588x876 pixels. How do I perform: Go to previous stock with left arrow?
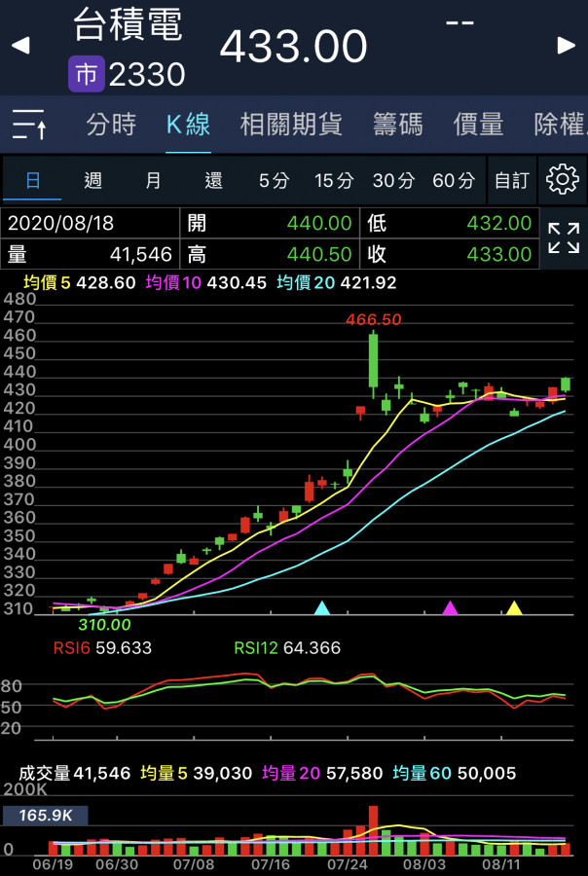click(x=20, y=45)
